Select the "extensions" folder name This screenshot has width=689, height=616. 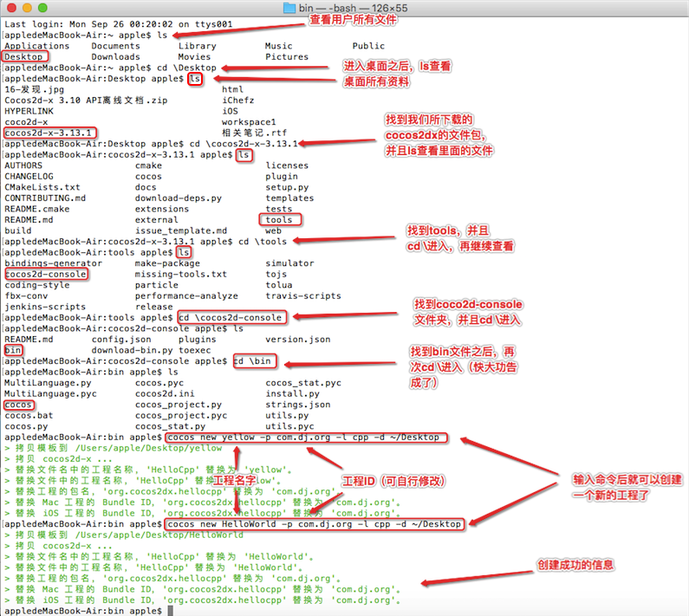pos(162,209)
